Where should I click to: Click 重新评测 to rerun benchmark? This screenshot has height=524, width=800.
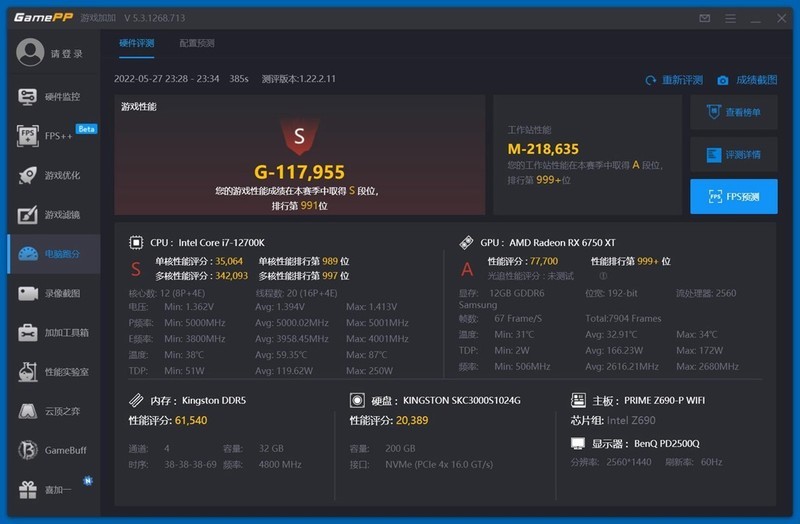[674, 80]
